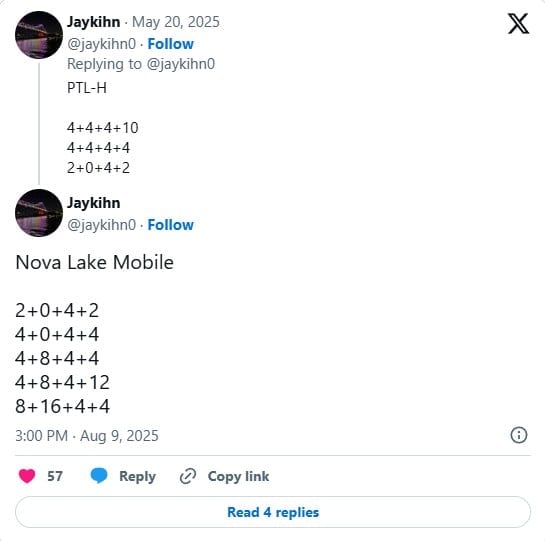Follow @jaykihn0 from the main tweet
545x541 pixels.
click(170, 225)
